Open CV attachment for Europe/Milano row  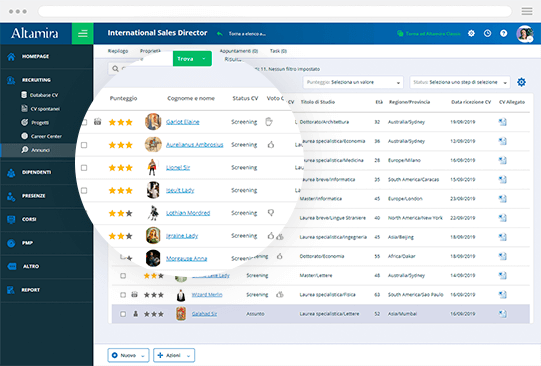click(503, 160)
